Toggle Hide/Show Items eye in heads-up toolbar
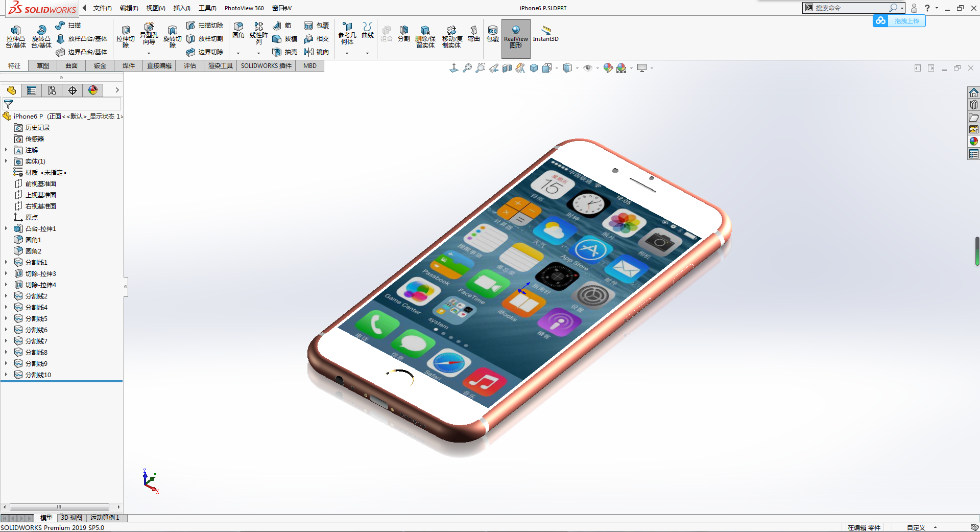Image resolution: width=980 pixels, height=532 pixels. coord(589,67)
